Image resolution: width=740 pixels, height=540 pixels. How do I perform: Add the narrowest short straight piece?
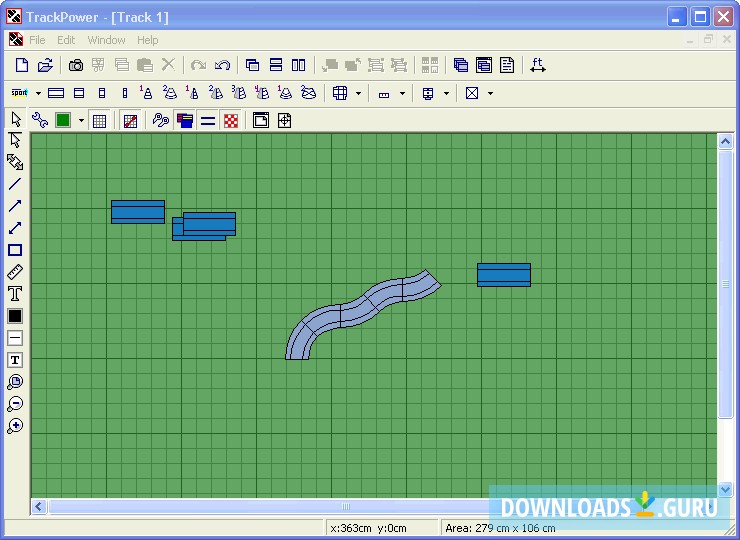pos(125,93)
